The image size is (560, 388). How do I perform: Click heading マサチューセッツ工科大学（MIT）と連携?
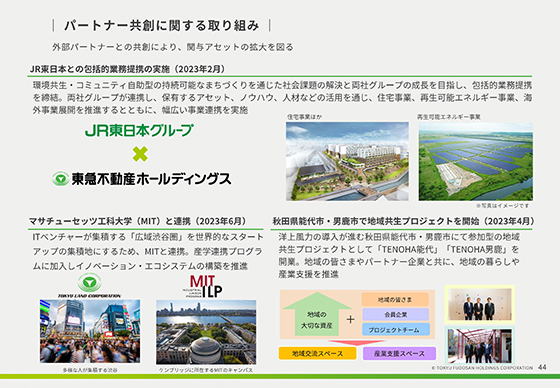pos(138,222)
